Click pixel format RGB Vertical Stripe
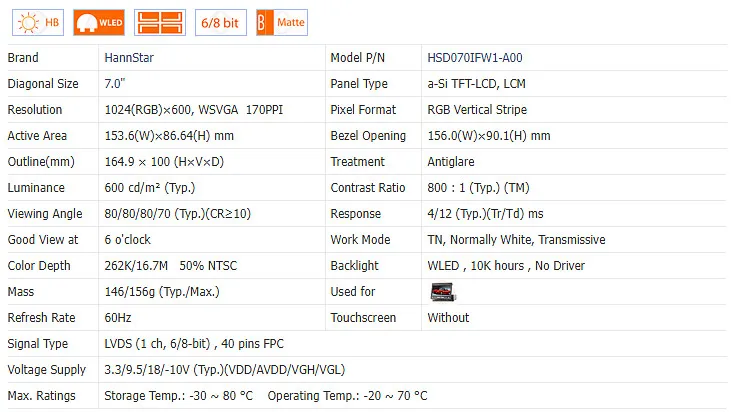The width and height of the screenshot is (731, 412). pyautogui.click(x=477, y=110)
